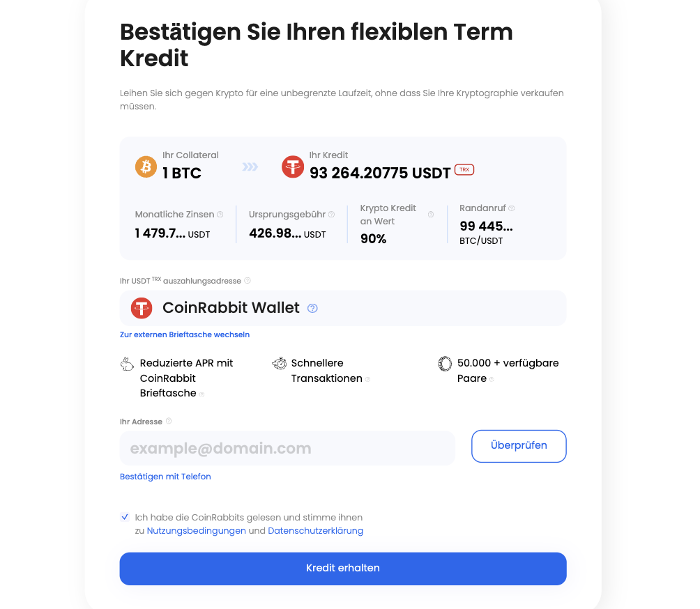Uncheck the terms agreement checkbox

(x=125, y=517)
